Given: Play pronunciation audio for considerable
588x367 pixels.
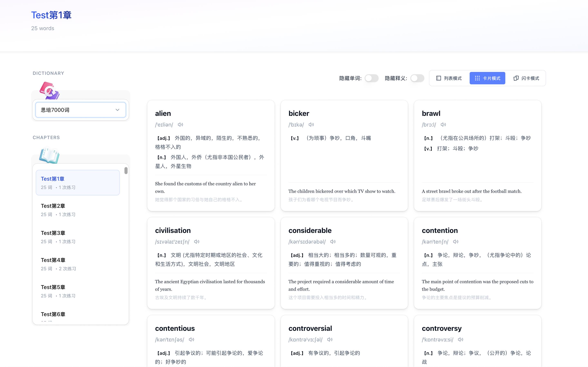Looking at the screenshot, I should (333, 242).
